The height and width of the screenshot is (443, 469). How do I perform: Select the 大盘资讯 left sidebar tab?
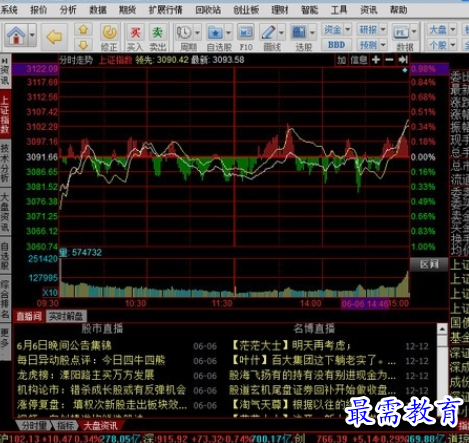[x=5, y=212]
